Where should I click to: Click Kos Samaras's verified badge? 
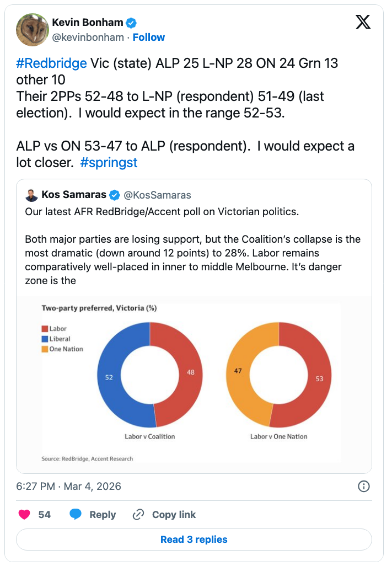(115, 195)
